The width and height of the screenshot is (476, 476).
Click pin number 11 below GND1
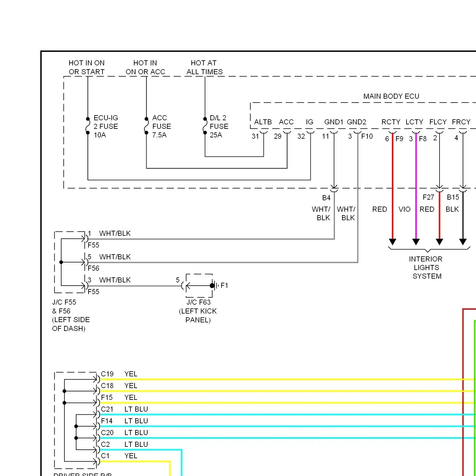click(325, 136)
